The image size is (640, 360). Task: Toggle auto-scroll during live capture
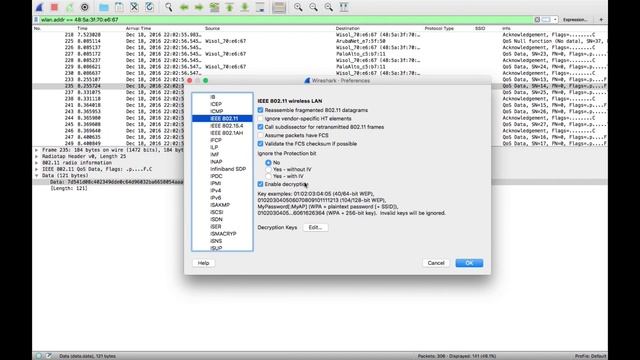pos(260,7)
